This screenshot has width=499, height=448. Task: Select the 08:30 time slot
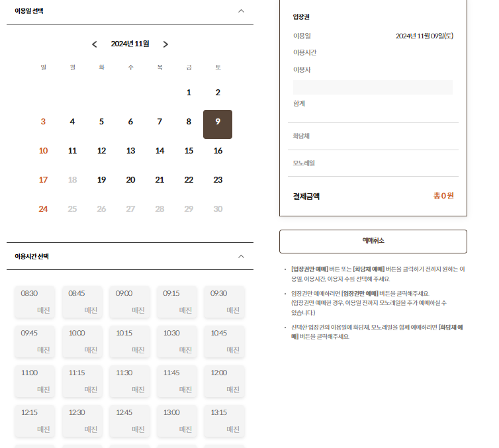(34, 302)
